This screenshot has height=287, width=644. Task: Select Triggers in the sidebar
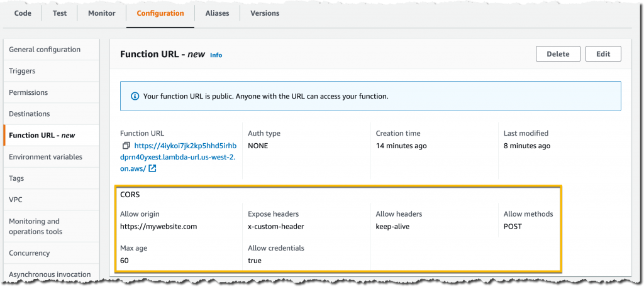pos(22,71)
